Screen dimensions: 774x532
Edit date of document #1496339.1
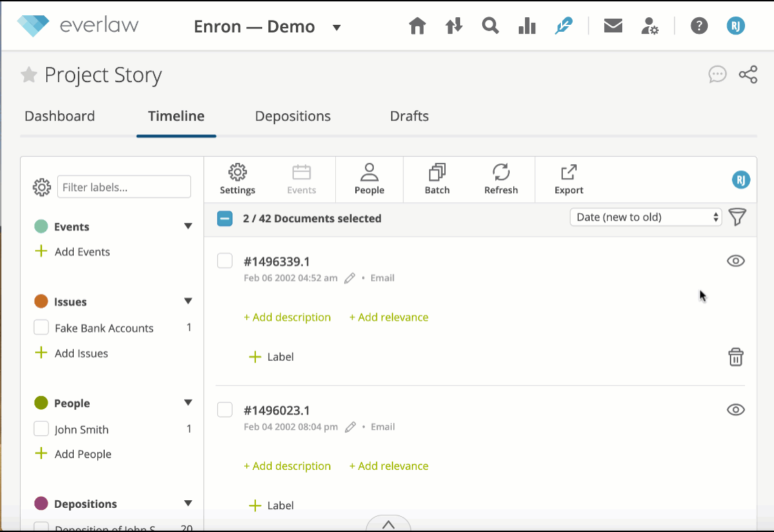pyautogui.click(x=350, y=278)
